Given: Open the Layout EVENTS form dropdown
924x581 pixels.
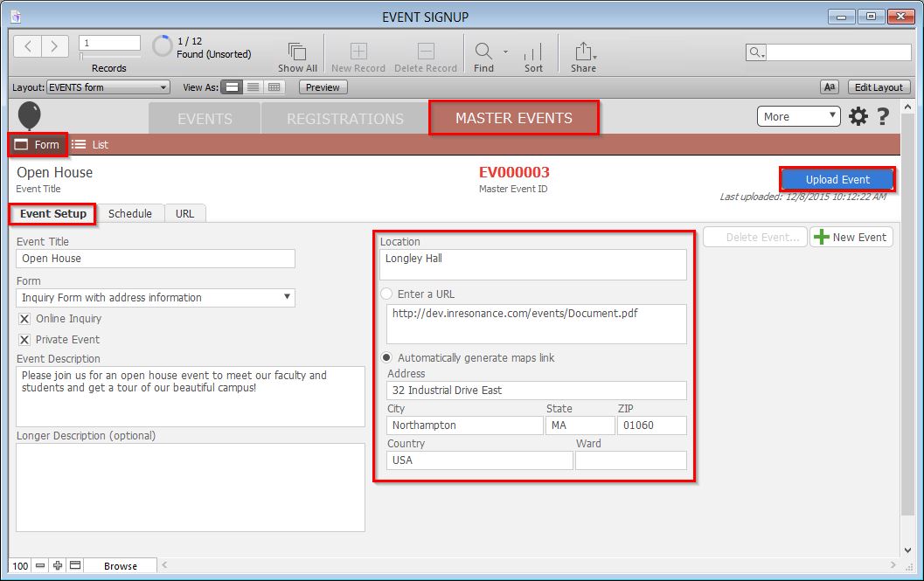Looking at the screenshot, I should (108, 87).
